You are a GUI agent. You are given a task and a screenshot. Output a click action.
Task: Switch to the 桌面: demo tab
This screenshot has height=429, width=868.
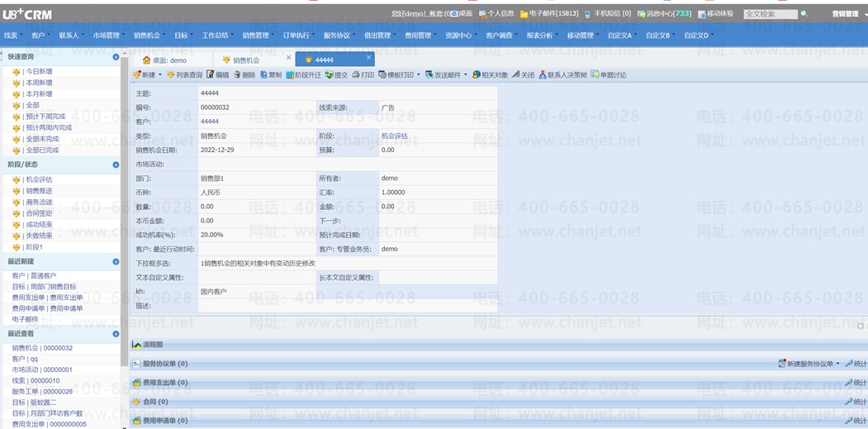(x=172, y=60)
